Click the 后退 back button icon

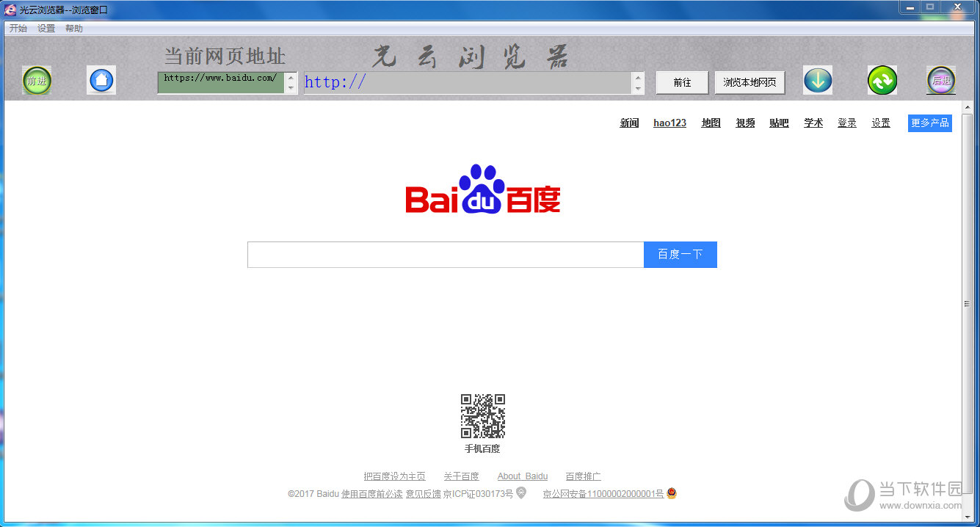941,80
